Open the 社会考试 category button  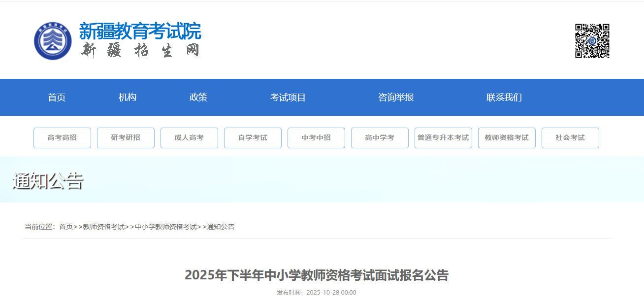(x=570, y=138)
